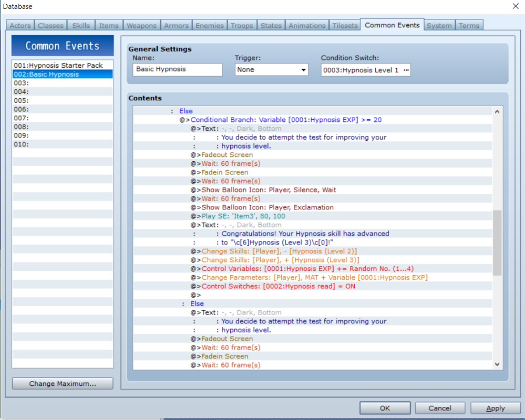This screenshot has height=420, width=525.
Task: Select common event 001:Hypnosis Starter Pack
Action: (63, 65)
